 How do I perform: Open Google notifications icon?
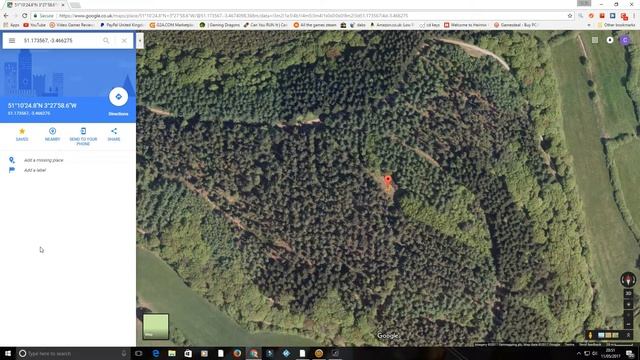coord(610,40)
